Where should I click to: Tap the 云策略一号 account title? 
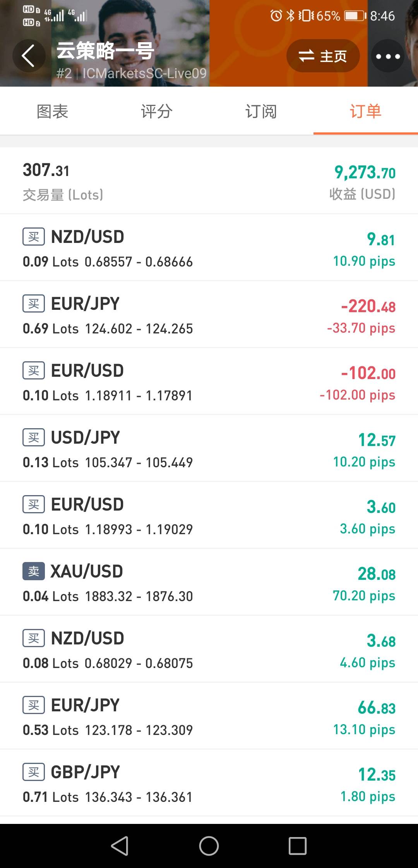pyautogui.click(x=105, y=51)
